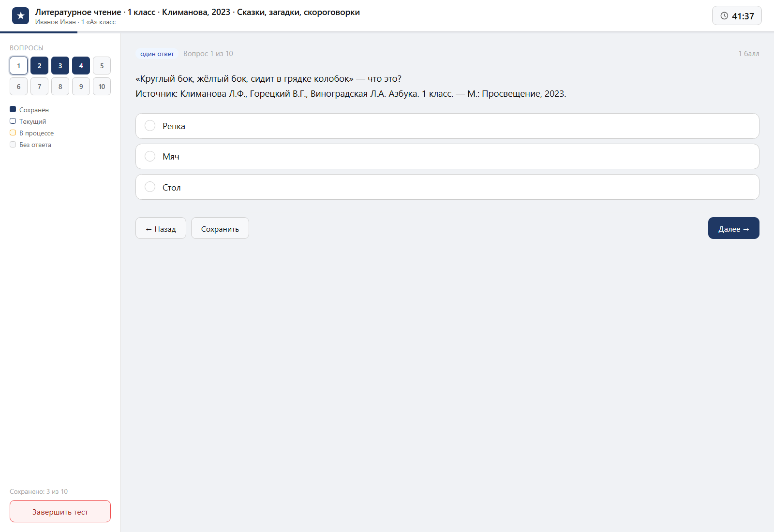The height and width of the screenshot is (532, 774).
Task: Go to question 7
Action: click(39, 87)
